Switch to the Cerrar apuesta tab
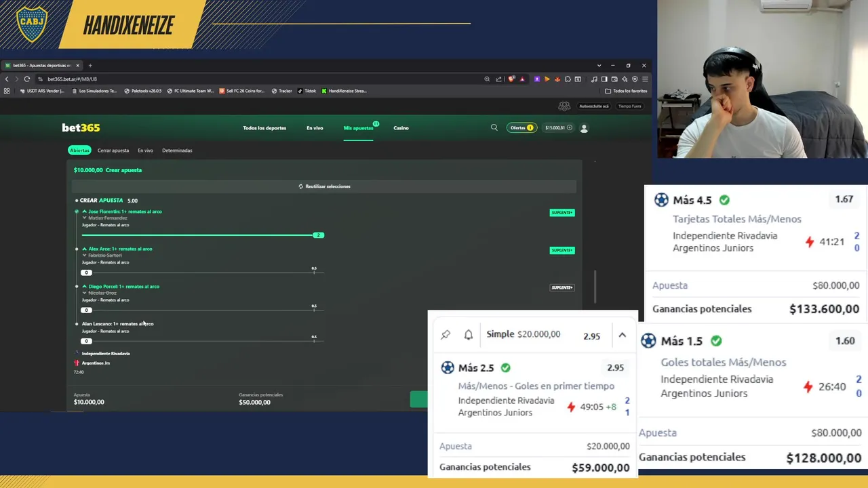868x488 pixels. pyautogui.click(x=113, y=150)
